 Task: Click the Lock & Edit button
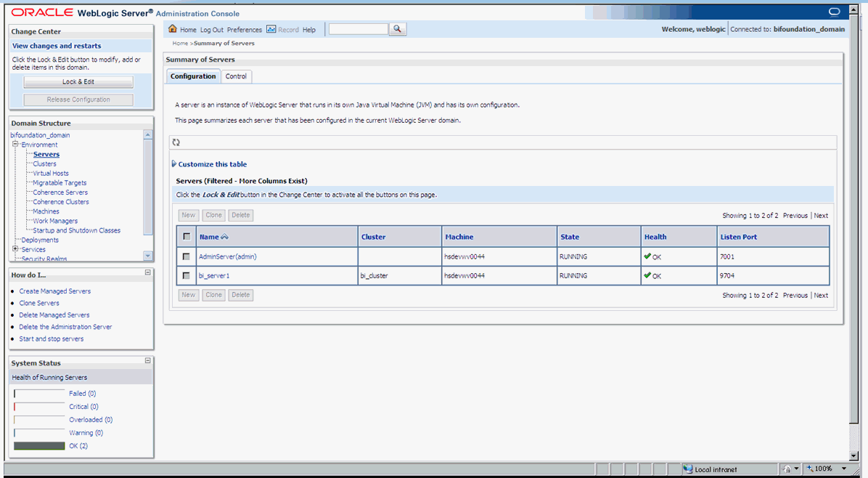click(x=78, y=81)
